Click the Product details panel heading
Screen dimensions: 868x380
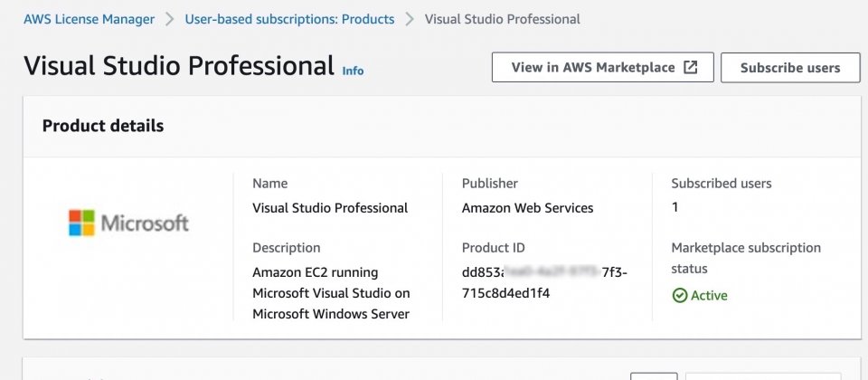coord(103,126)
